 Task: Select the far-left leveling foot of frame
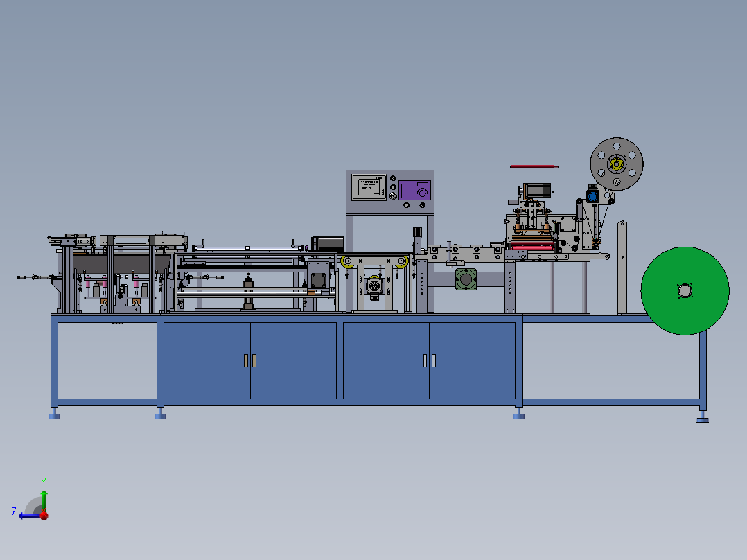point(54,414)
